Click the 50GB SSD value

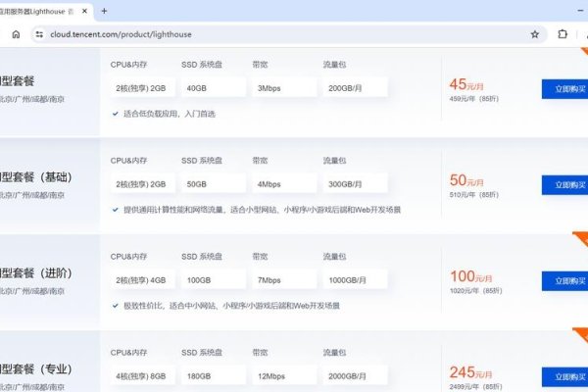click(214, 184)
